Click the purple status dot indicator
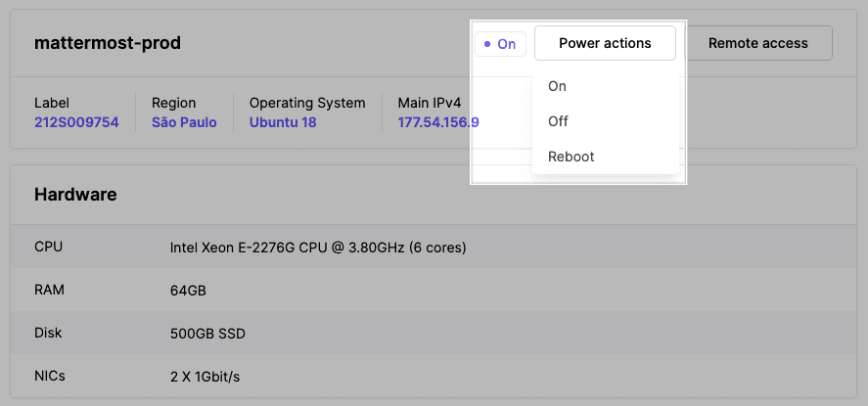 pyautogui.click(x=487, y=44)
